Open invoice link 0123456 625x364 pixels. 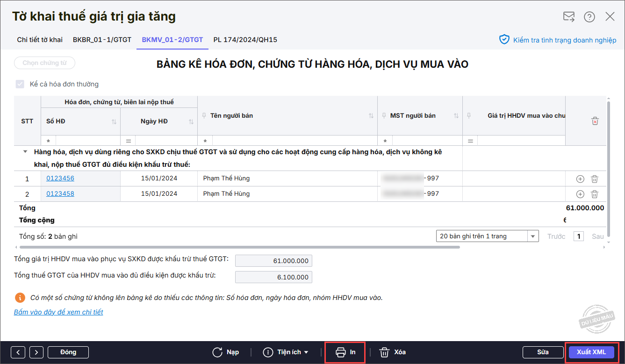(x=60, y=178)
